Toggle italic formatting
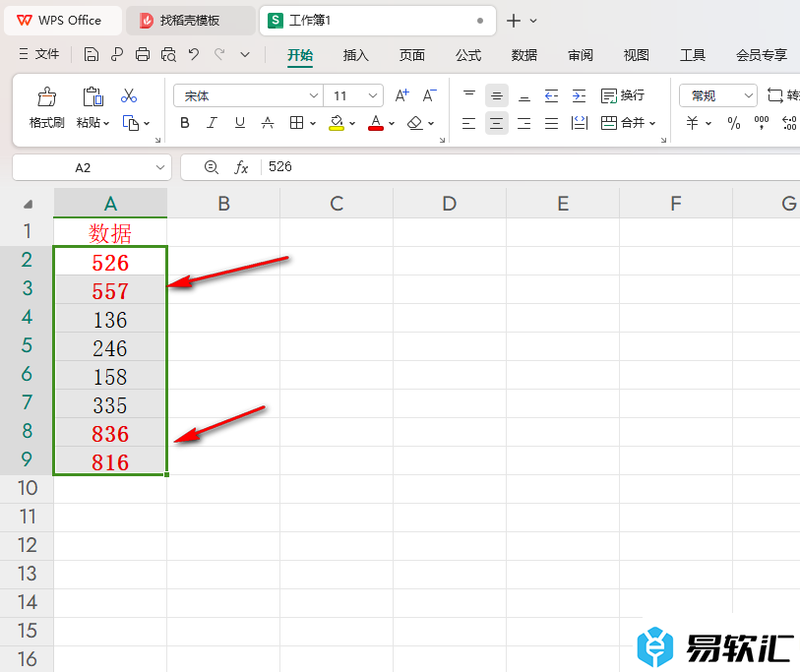Viewport: 800px width, 672px height. [212, 123]
